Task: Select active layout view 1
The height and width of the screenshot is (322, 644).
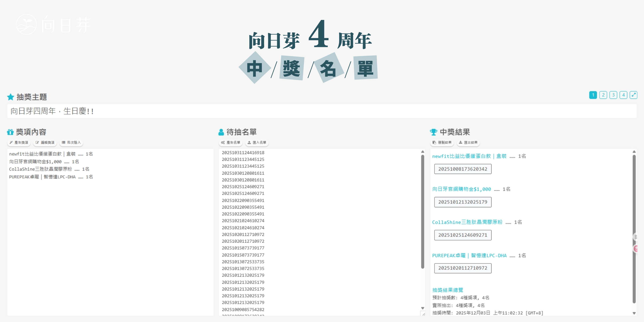Action: click(593, 95)
